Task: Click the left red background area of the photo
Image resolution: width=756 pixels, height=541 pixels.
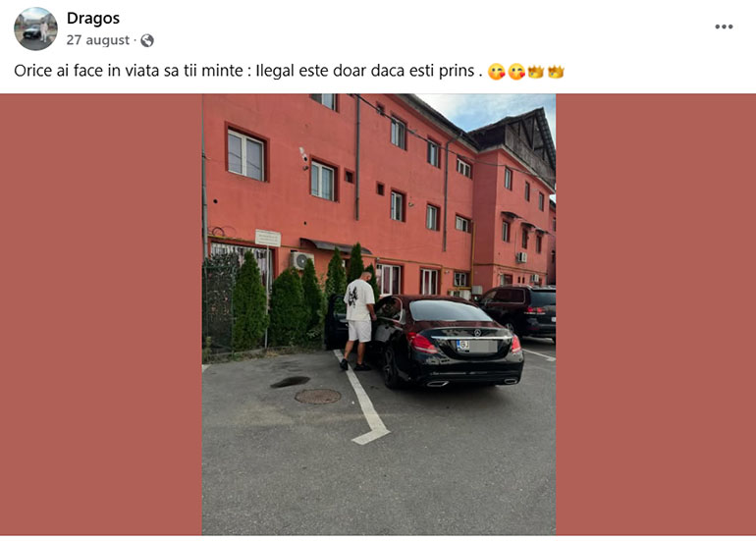Action: pyautogui.click(x=101, y=314)
